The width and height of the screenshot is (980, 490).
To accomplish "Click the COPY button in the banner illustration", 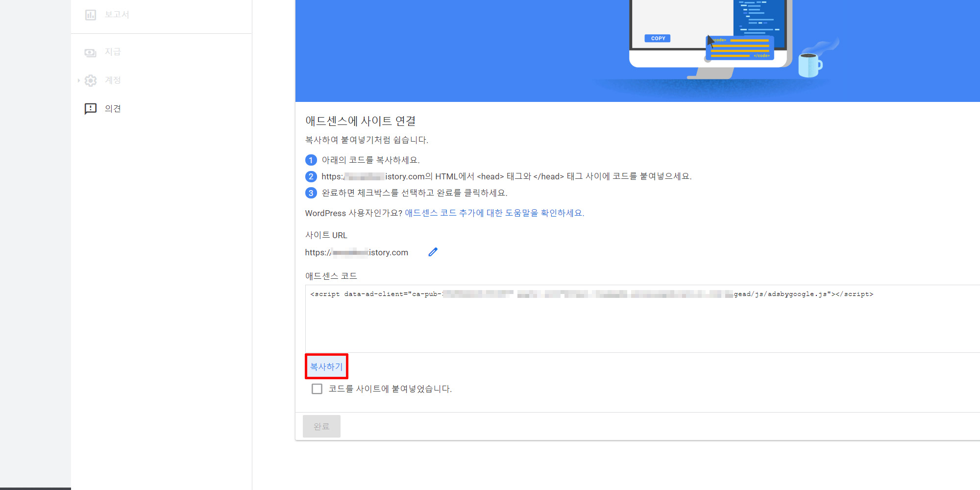I will click(658, 38).
